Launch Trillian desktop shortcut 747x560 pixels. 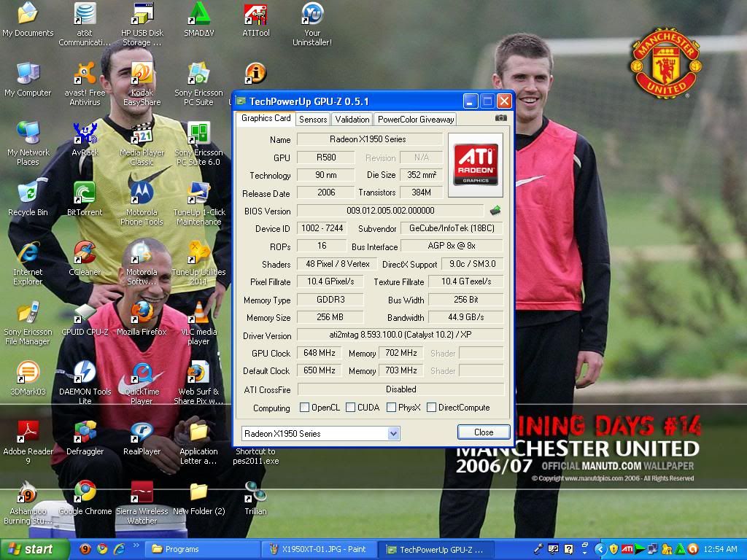pos(256,498)
